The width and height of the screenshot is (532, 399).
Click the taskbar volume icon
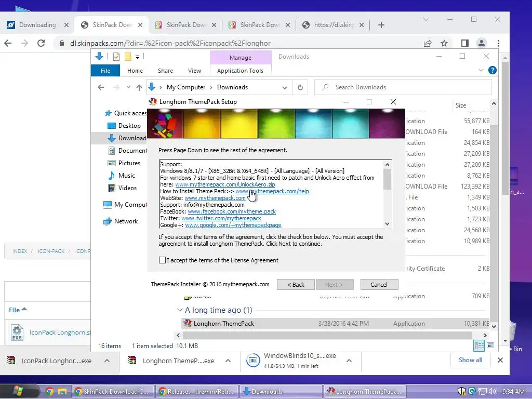click(492, 392)
